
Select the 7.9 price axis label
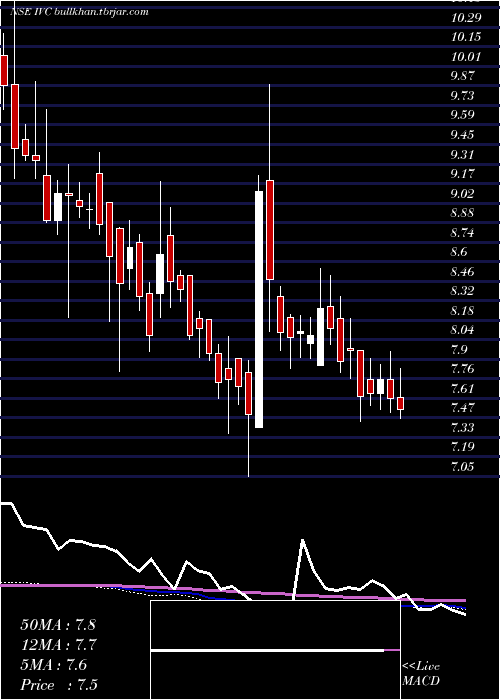click(x=459, y=349)
